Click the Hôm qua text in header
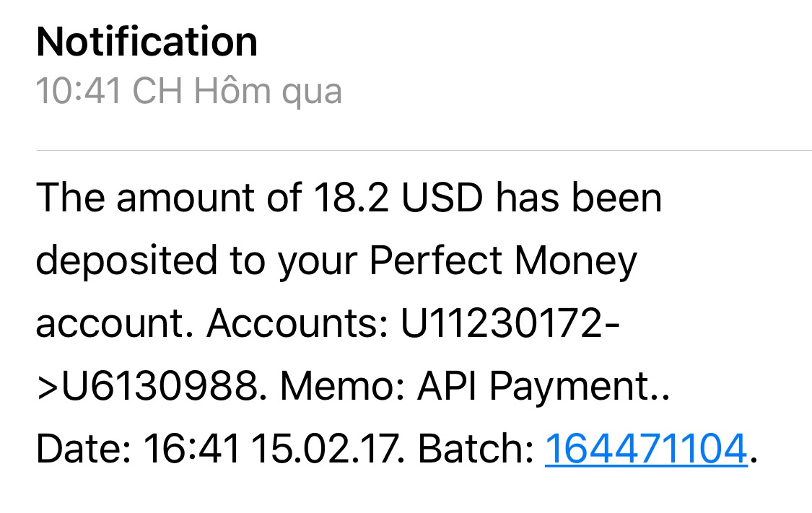 [x=266, y=92]
